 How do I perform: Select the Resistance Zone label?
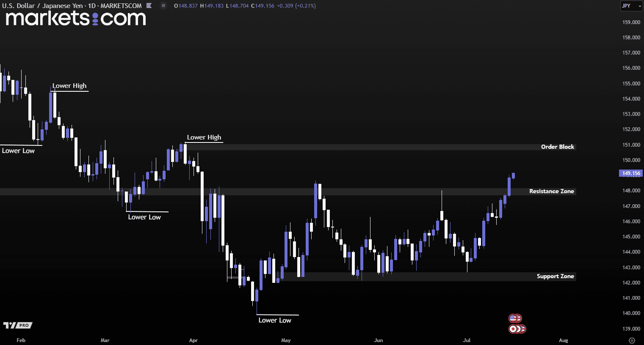[x=551, y=192]
